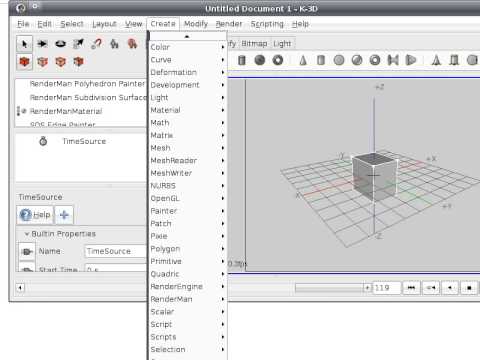This screenshot has width=480, height=360.
Task: Insert a quadric disk from toolbar
Action: click(x=339, y=60)
